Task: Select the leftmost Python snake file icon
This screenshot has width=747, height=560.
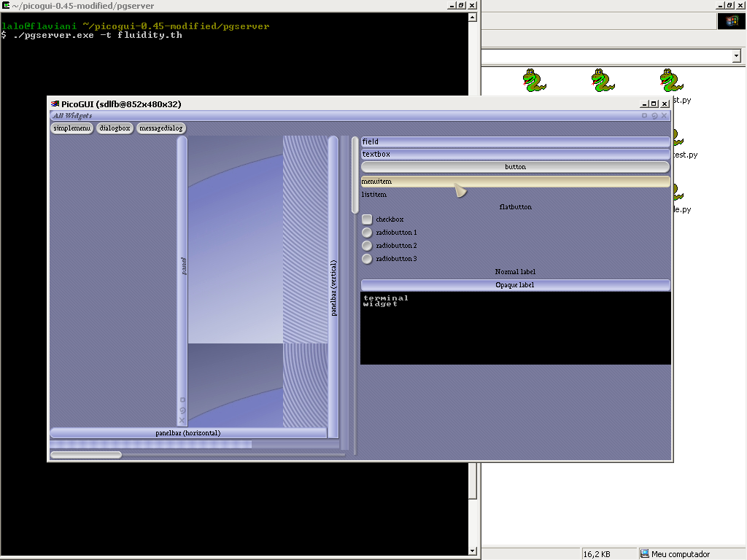Action: (x=534, y=80)
